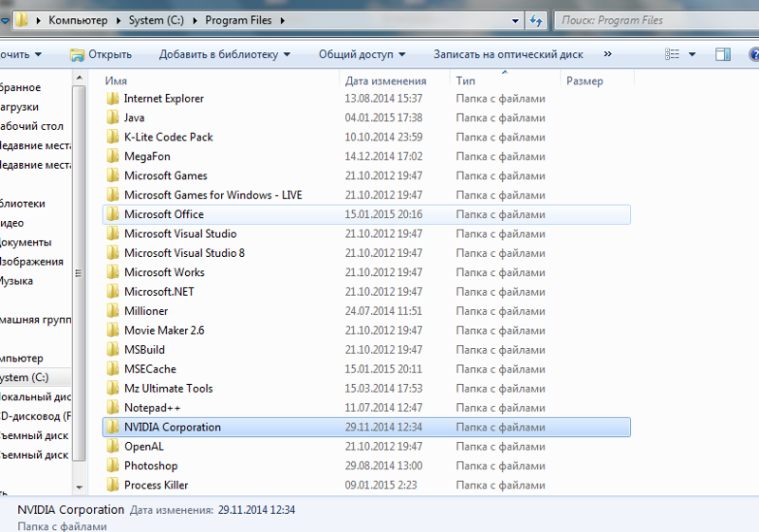759x532 pixels.
Task: Refresh the folder with the address bar button
Action: pyautogui.click(x=536, y=21)
